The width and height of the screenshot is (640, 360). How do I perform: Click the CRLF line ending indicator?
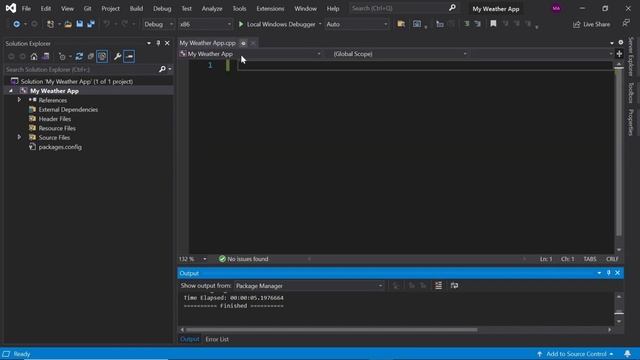tap(612, 259)
